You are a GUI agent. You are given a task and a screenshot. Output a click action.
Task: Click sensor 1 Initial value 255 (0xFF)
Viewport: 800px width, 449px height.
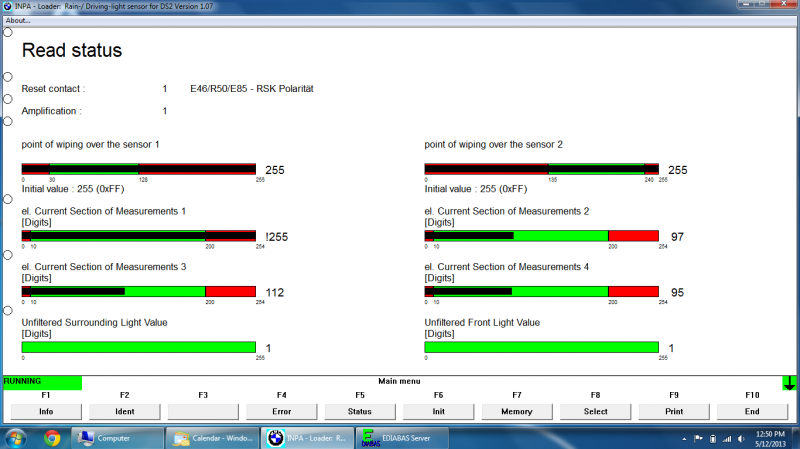73,189
